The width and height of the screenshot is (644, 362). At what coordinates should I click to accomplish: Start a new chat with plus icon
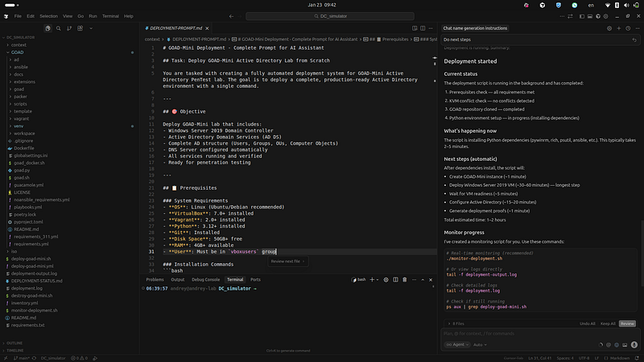[x=618, y=28]
